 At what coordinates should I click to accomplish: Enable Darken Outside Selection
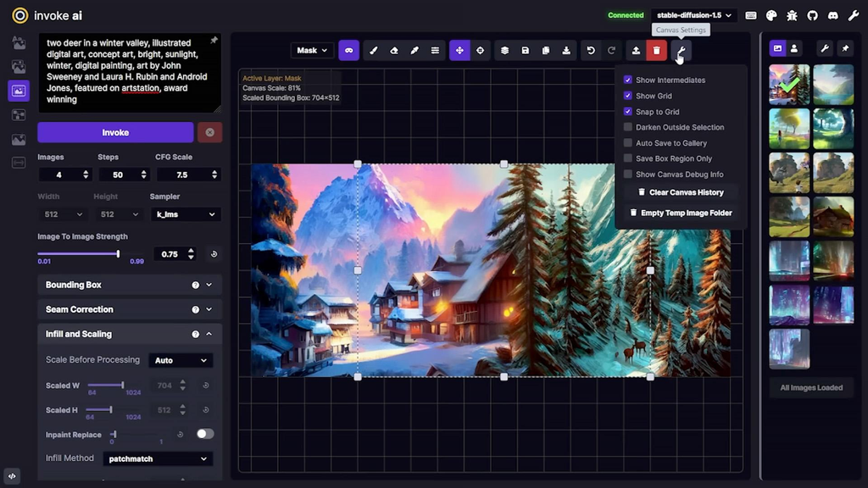point(628,127)
